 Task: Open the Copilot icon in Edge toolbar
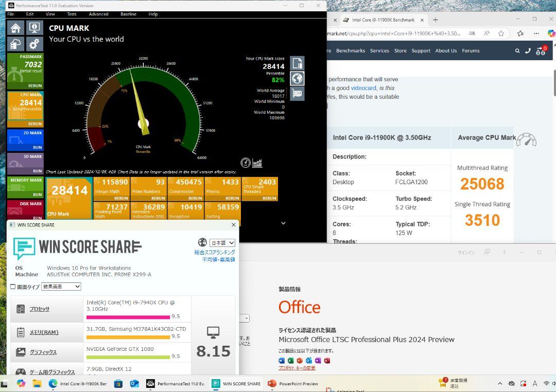click(551, 33)
